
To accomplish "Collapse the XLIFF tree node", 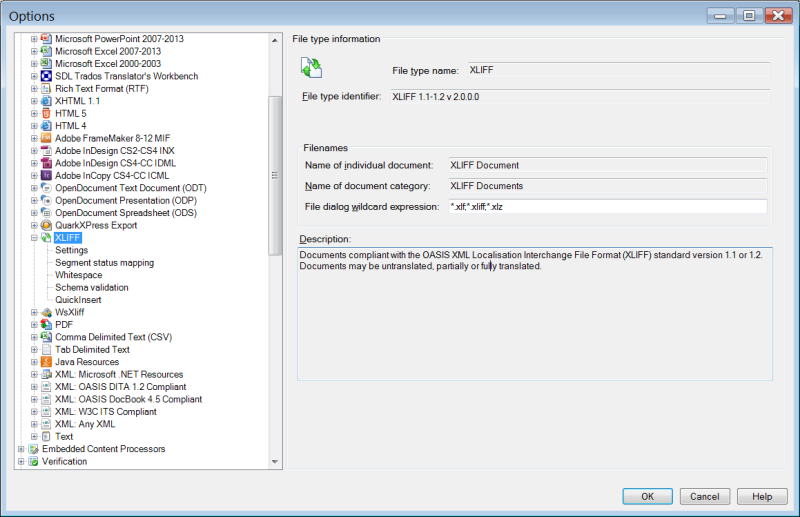I will click(x=34, y=237).
